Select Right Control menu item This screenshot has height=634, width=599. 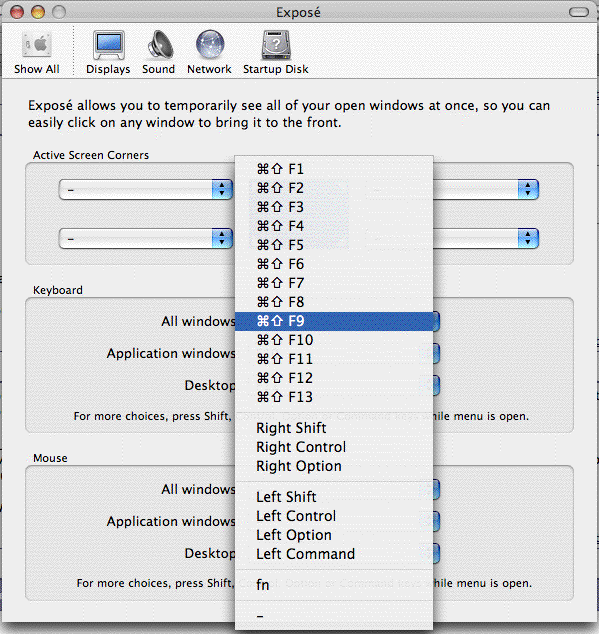[x=334, y=447]
